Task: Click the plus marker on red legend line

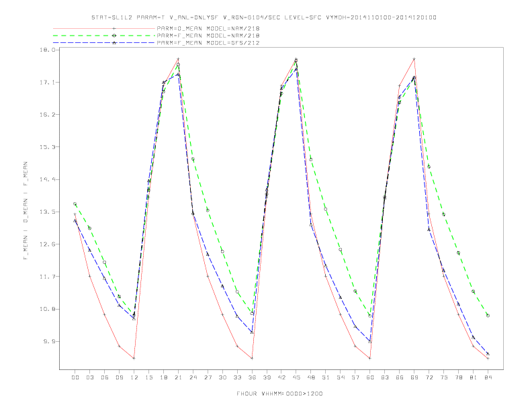Action: [114, 28]
